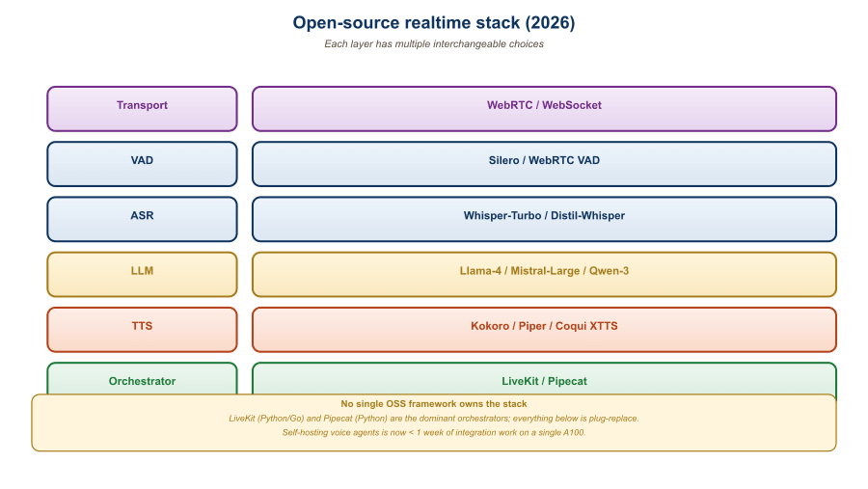
Task: Click heading No single OSS framework owns the stack
Action: click(x=434, y=404)
